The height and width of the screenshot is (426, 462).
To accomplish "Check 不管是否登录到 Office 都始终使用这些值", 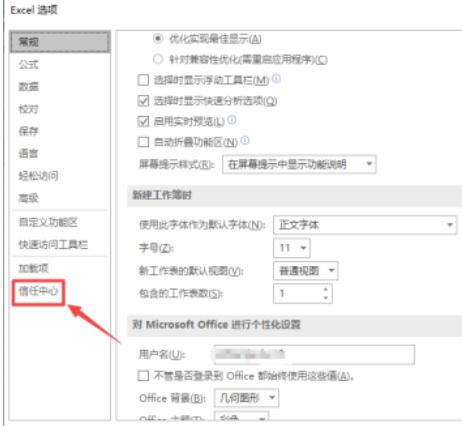I will tap(143, 376).
